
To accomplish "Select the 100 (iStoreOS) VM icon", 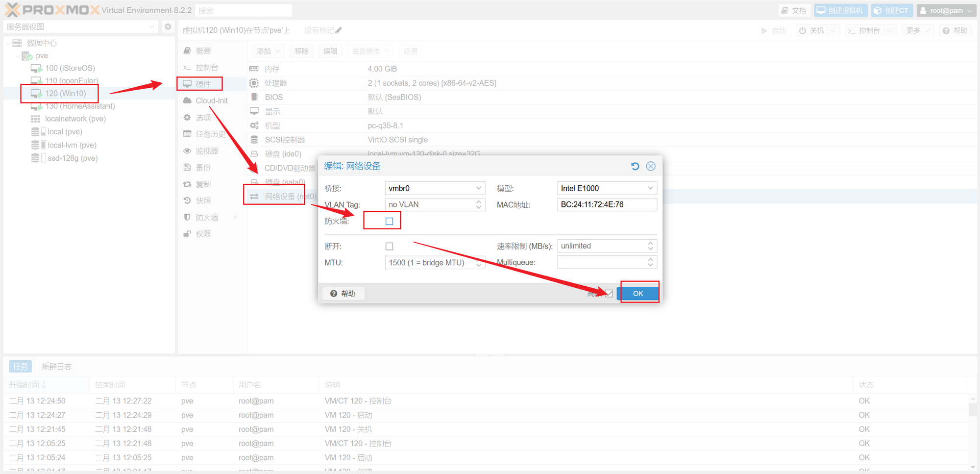I will pos(37,68).
